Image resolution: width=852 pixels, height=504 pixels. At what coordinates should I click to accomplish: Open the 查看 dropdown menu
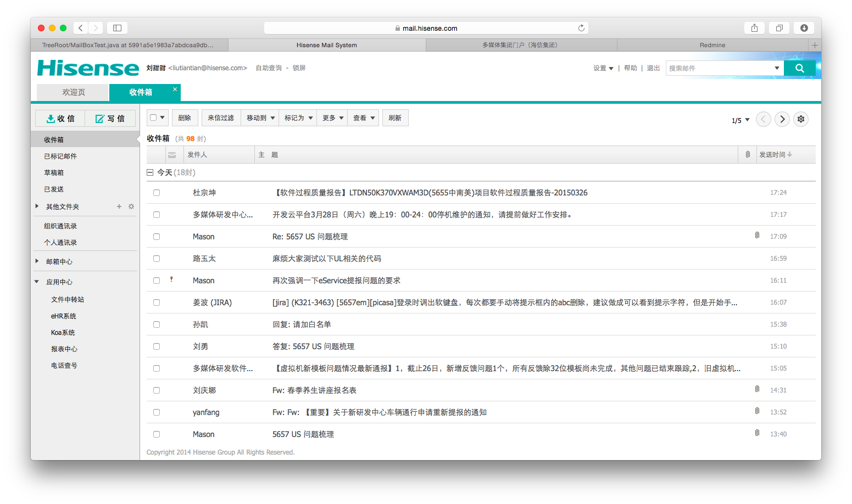[363, 118]
